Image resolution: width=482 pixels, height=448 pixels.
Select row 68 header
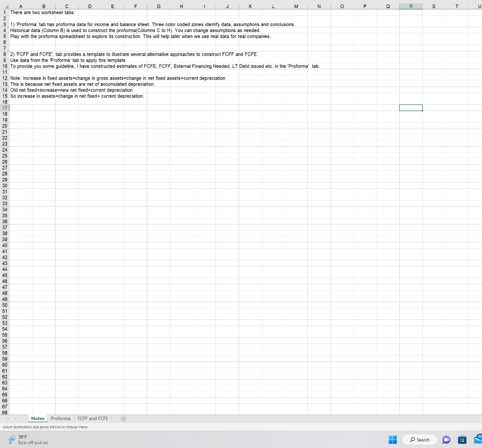point(5,412)
